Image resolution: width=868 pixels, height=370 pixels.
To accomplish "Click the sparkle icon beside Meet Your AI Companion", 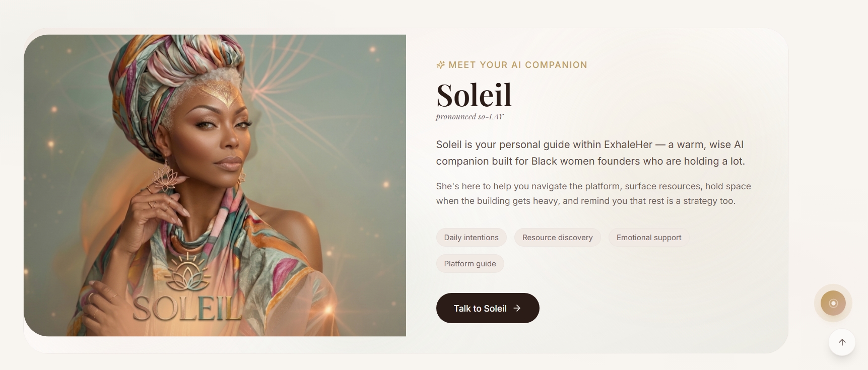I will pos(440,65).
